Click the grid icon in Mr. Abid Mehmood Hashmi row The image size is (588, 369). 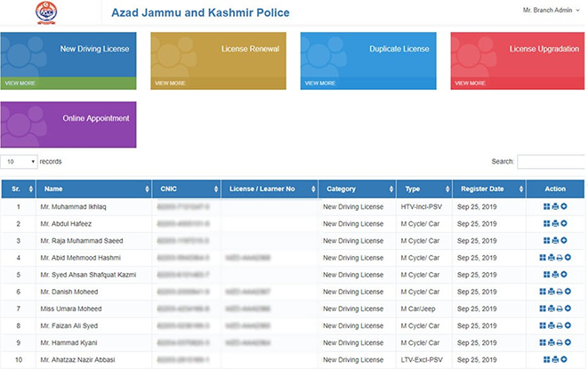pos(543,258)
